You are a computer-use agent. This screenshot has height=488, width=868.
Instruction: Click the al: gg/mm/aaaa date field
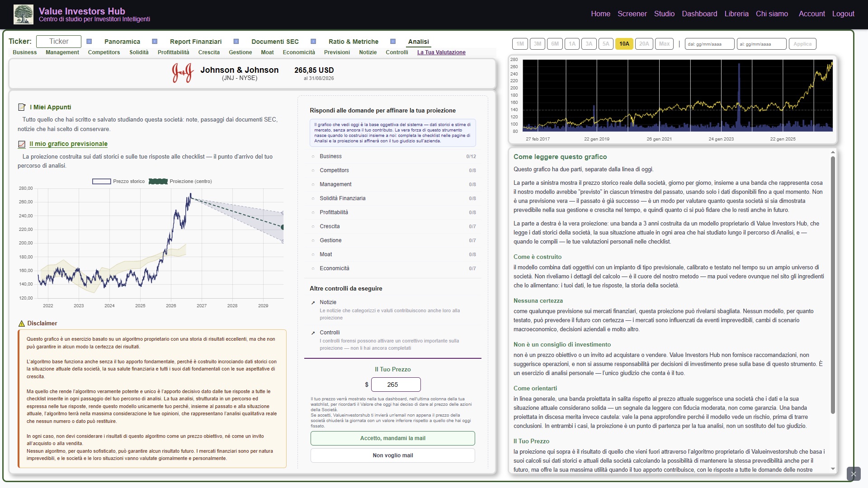click(x=761, y=44)
